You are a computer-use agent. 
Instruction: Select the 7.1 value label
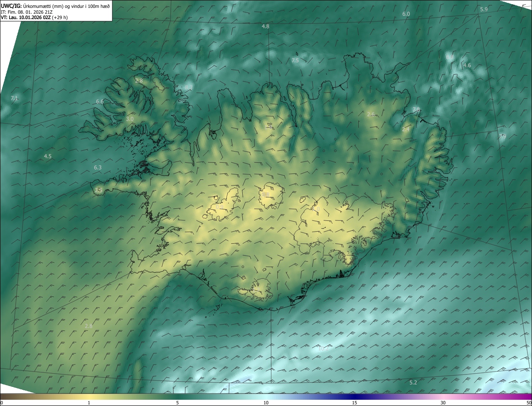point(15,98)
